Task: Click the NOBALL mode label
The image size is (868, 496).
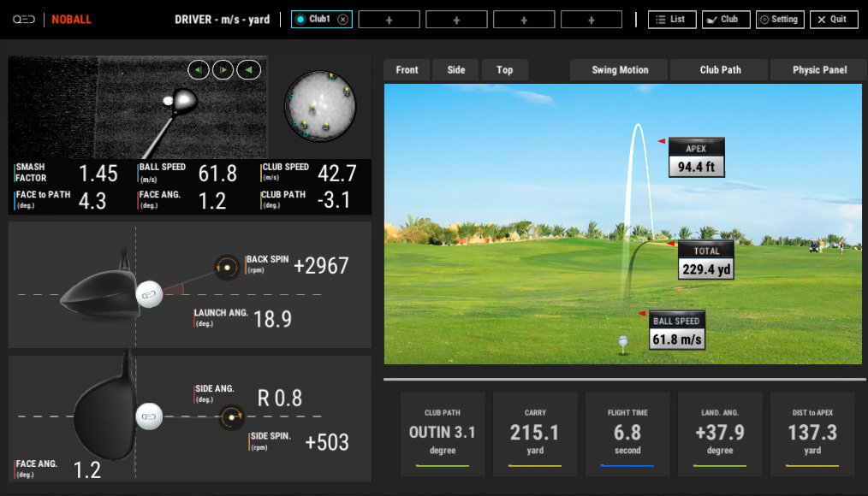Action: click(71, 20)
